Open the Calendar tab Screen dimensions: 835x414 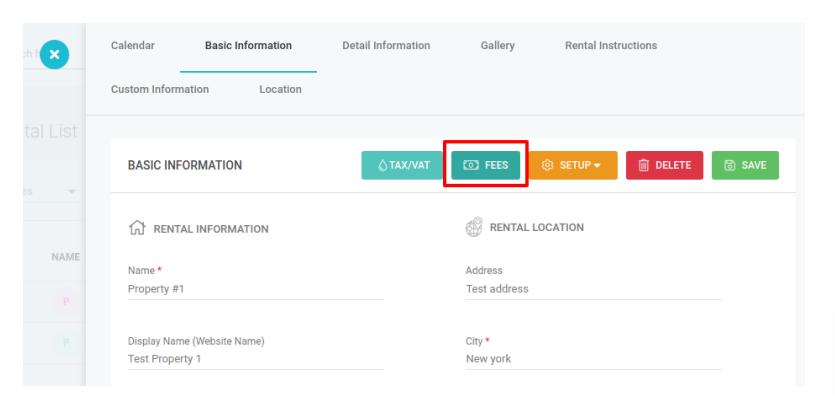[x=133, y=45]
